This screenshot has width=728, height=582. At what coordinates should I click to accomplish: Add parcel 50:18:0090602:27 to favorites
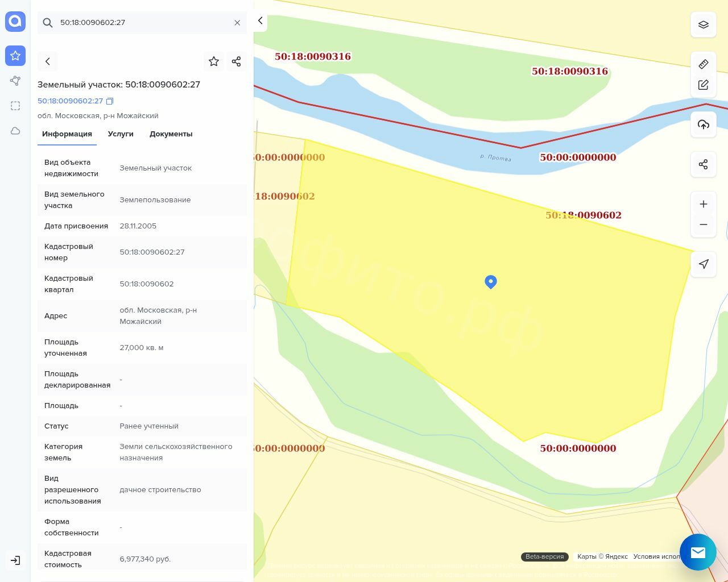pyautogui.click(x=214, y=61)
